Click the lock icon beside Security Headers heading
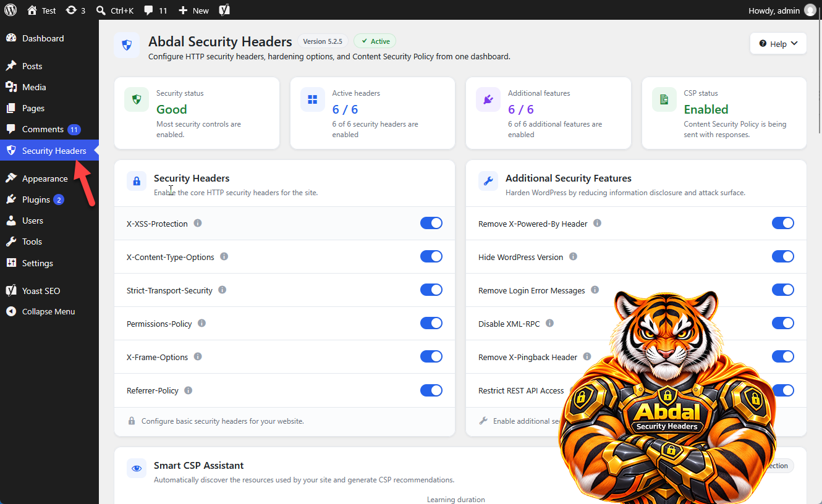Screen dimensions: 822x504 [x=137, y=181]
